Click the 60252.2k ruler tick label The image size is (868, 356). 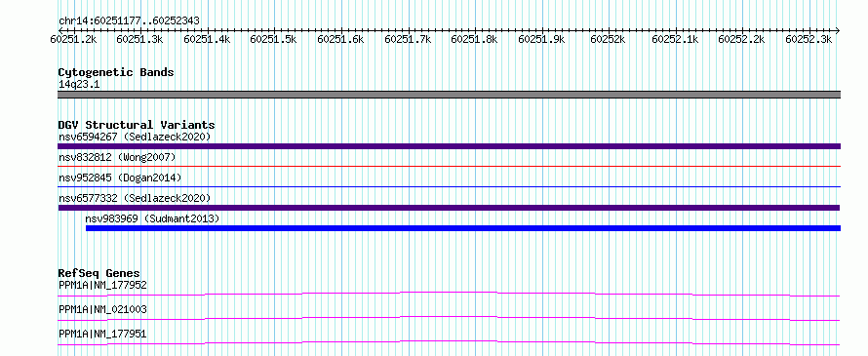click(742, 39)
